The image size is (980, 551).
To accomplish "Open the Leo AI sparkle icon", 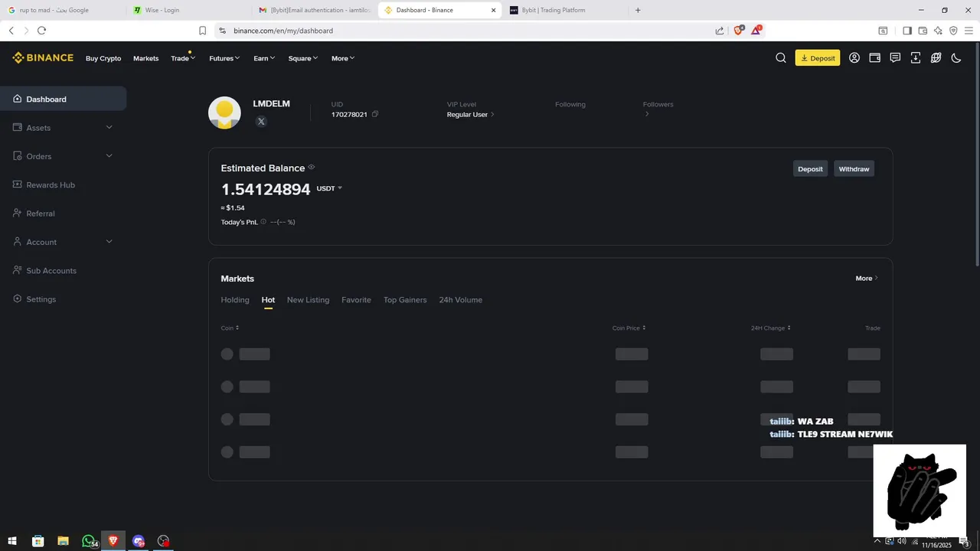I will (938, 31).
